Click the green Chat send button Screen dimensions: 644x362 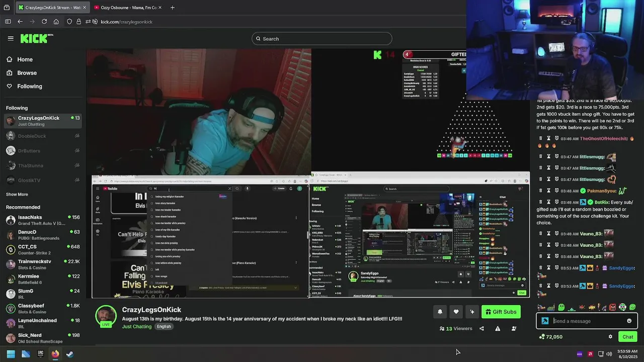pos(628,337)
